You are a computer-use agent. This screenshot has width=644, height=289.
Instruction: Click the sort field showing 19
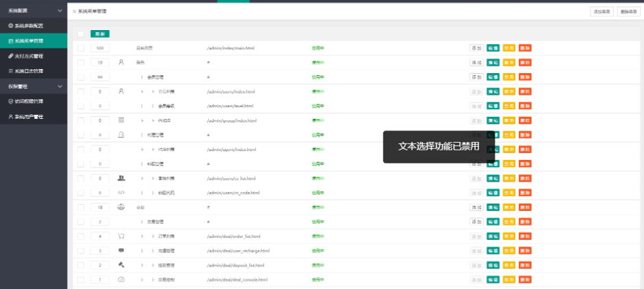tap(100, 63)
